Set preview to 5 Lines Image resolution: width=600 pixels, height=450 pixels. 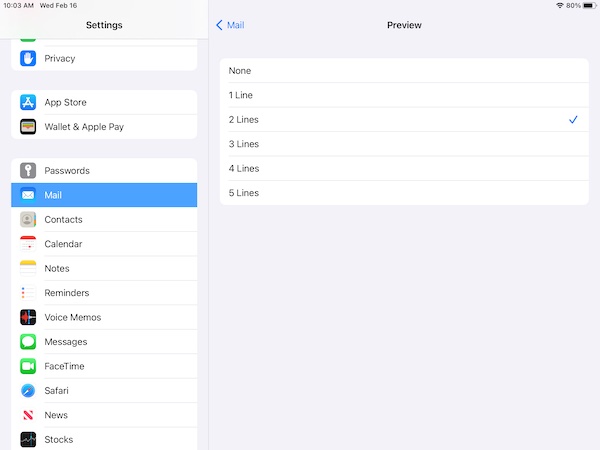[404, 193]
